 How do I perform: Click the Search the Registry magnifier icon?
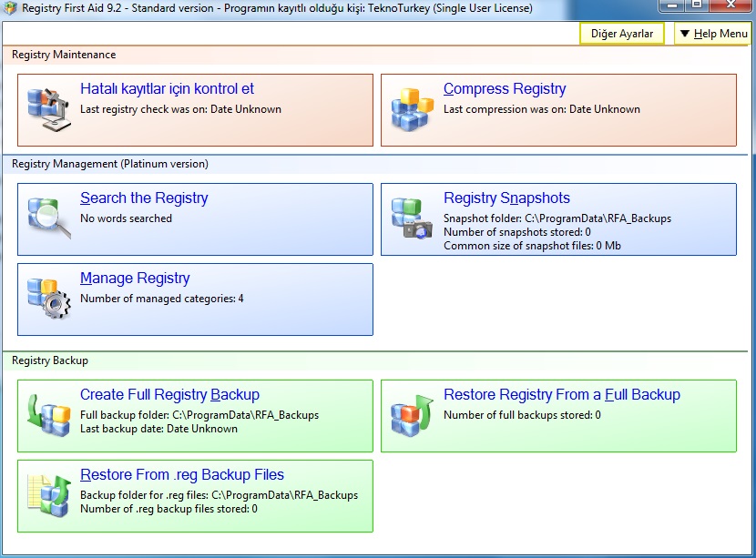pos(49,218)
